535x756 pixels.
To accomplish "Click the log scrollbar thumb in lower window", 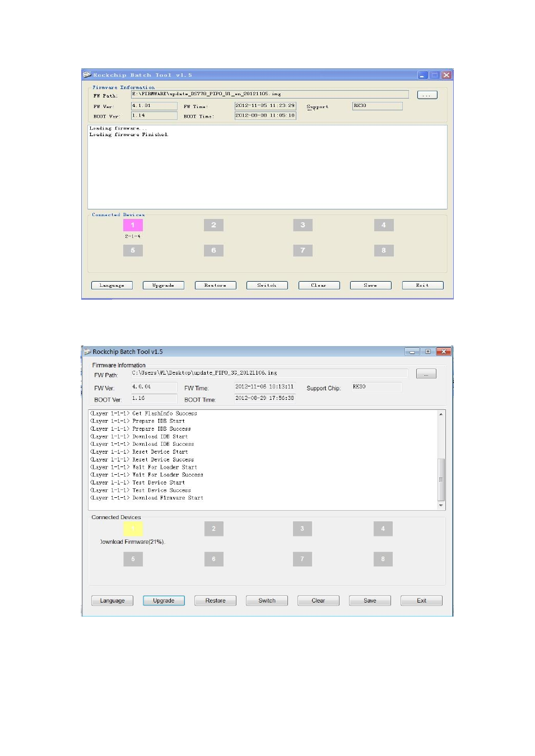I will 441,479.
